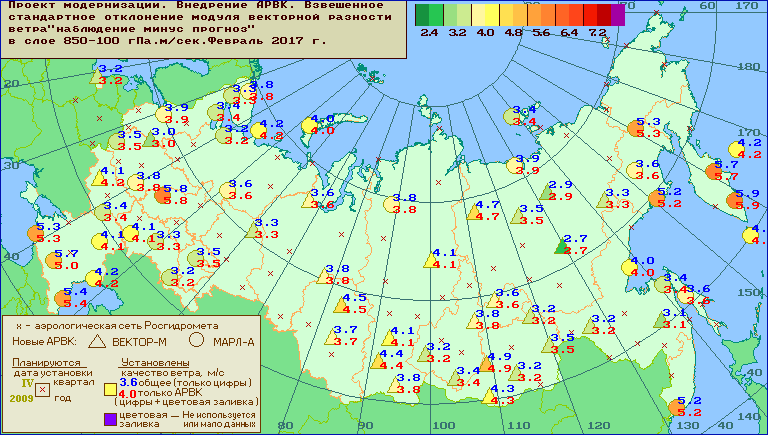The image size is (768, 435).
Task: Pick the dark green swatch above 2.4
Action: (422, 15)
